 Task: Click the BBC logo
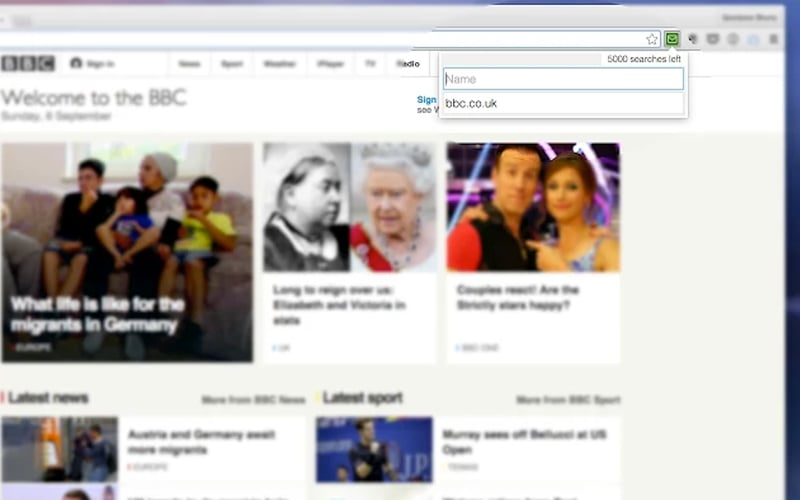pyautogui.click(x=28, y=63)
